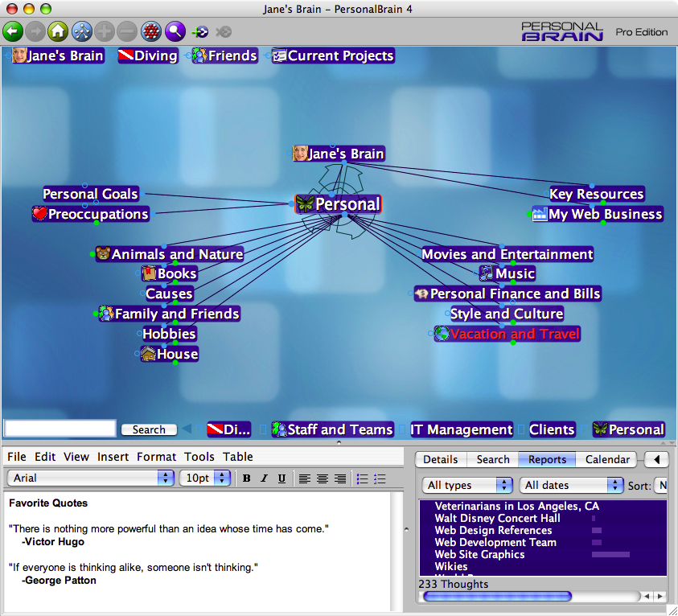Image resolution: width=678 pixels, height=616 pixels.
Task: Click the search text input field
Action: tap(60, 429)
